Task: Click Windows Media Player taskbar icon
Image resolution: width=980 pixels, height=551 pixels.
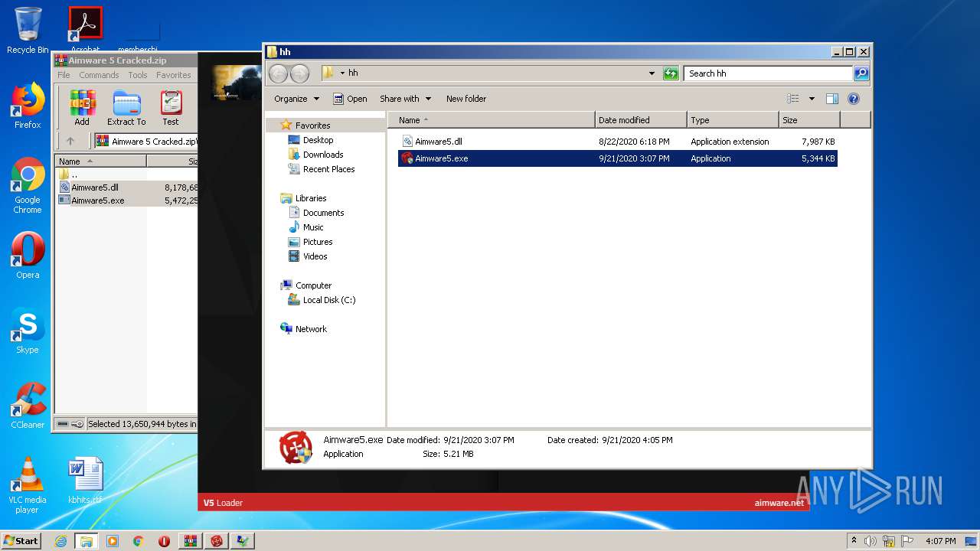Action: (x=113, y=541)
